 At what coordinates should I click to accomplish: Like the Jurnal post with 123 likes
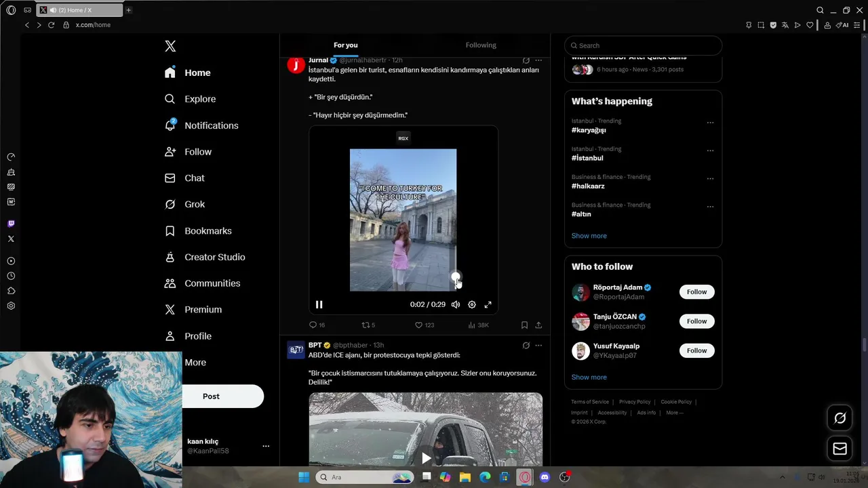[418, 325]
